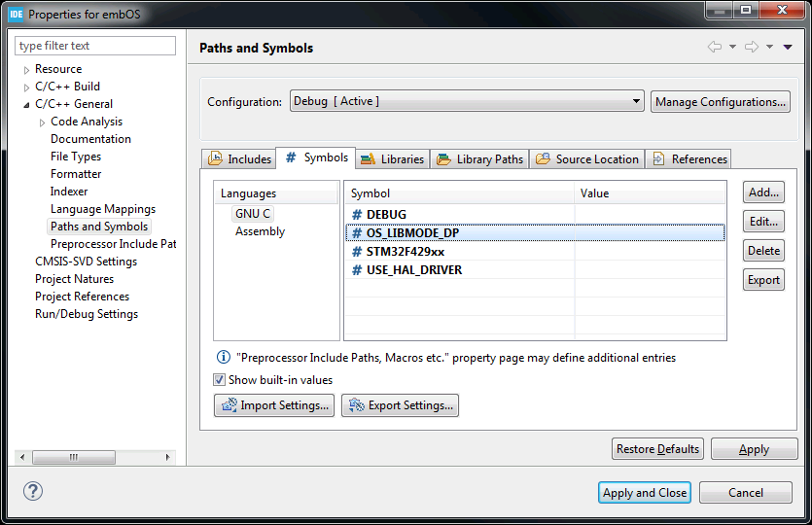Select the Assembly language entry
This screenshot has width=812, height=525.
pos(260,231)
